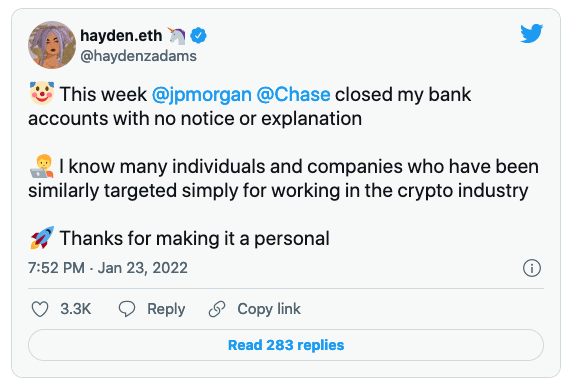Click the Twitter bird logo
Image resolution: width=571 pixels, height=388 pixels.
pyautogui.click(x=531, y=34)
